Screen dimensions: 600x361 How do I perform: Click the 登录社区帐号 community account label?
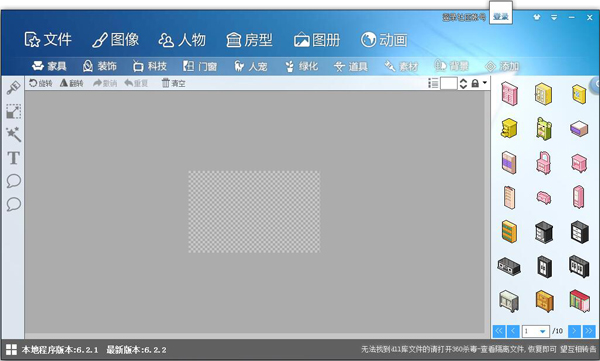[464, 17]
